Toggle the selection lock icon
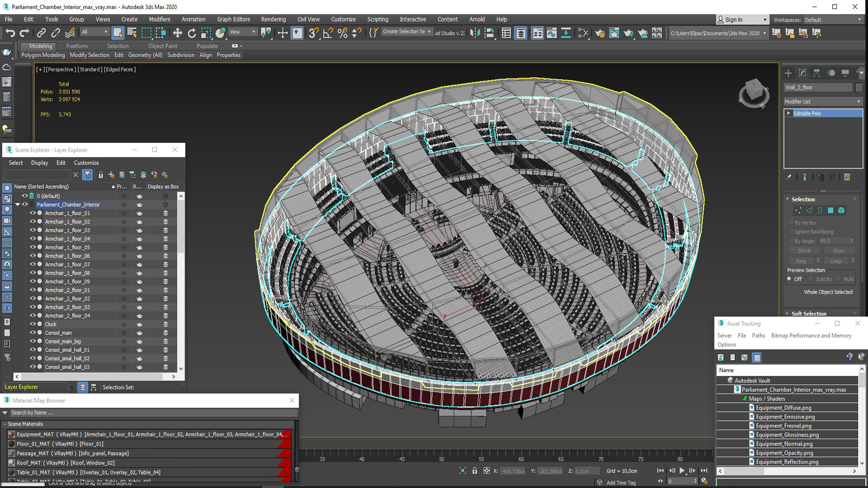Screen dimensions: 868x488 click(475, 471)
